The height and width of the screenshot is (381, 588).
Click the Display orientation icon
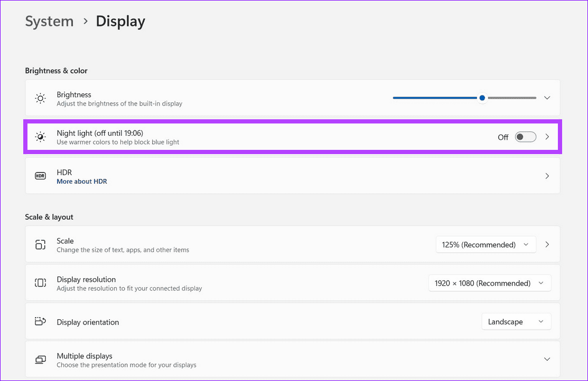(x=41, y=322)
